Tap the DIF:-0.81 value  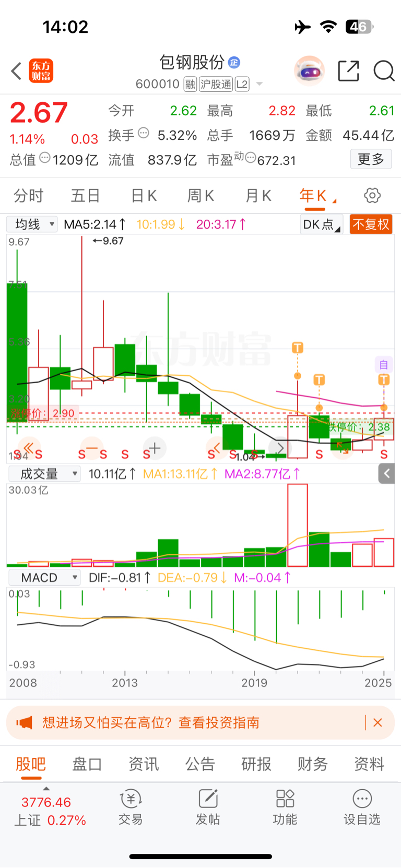tap(120, 578)
